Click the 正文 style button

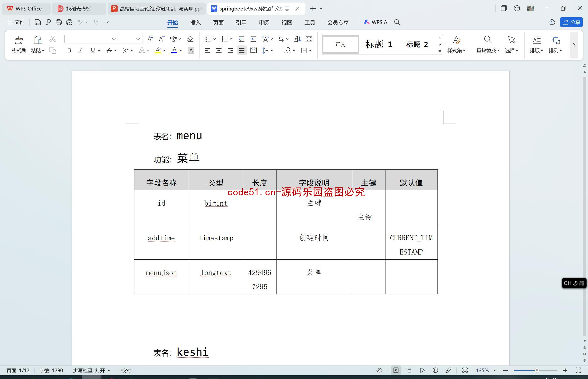pyautogui.click(x=341, y=44)
